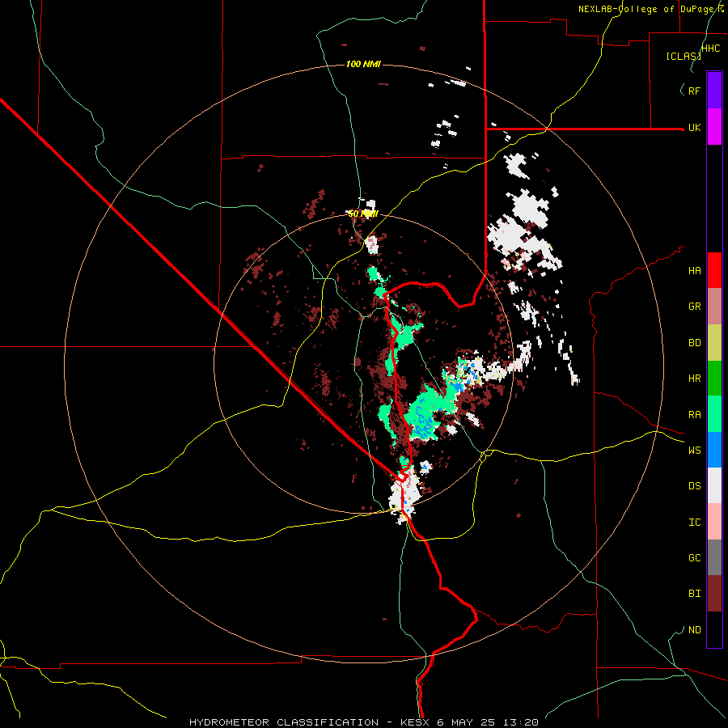This screenshot has width=728, height=728.
Task: Click the RF legend label
Action: coord(694,91)
